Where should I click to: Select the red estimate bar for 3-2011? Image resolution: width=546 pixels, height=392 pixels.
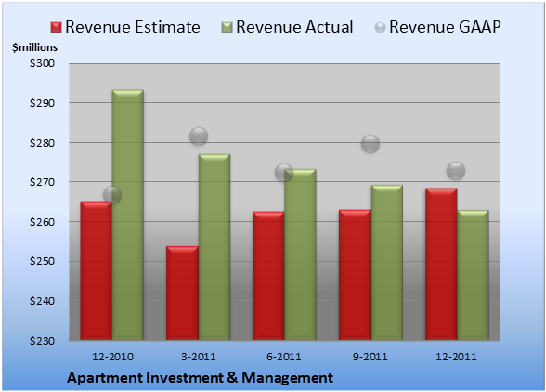(x=182, y=293)
